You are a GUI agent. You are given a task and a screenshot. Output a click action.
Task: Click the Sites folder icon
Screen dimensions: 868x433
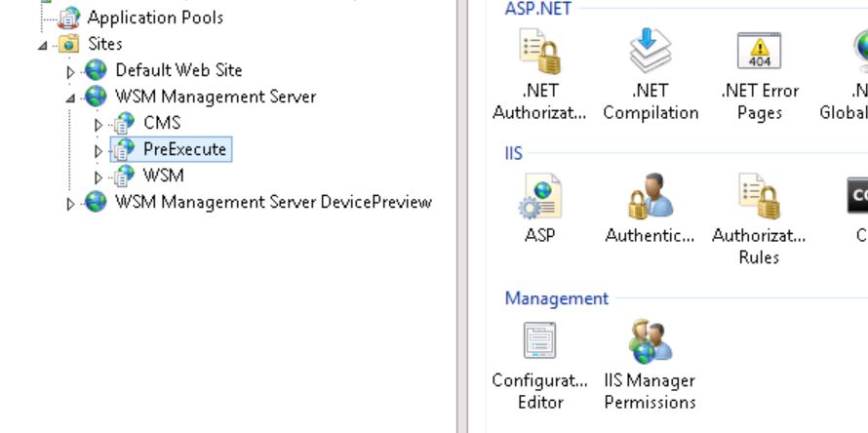tap(68, 44)
